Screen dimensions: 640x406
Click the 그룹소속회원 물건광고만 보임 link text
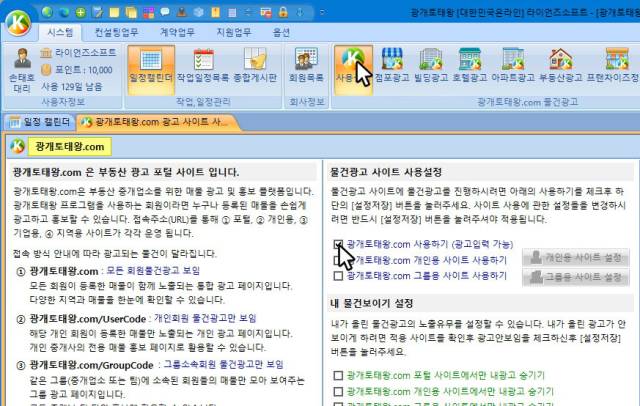click(223, 364)
